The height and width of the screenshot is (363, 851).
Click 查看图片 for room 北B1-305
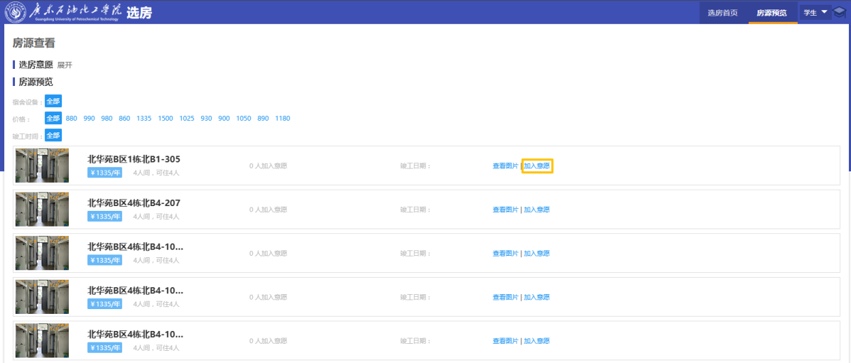click(x=505, y=166)
